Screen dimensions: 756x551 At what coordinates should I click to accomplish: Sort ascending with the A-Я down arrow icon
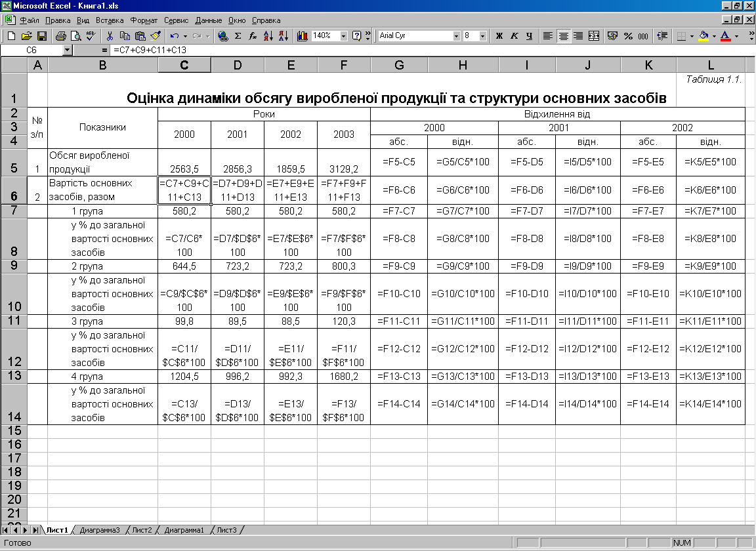pos(268,35)
